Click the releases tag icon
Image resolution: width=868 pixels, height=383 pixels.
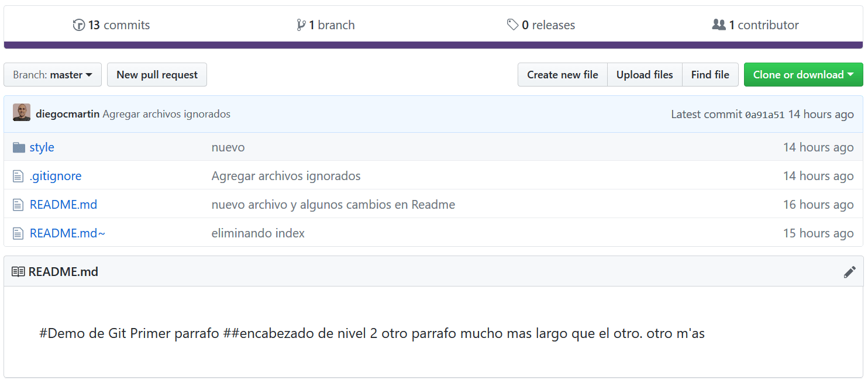point(512,25)
